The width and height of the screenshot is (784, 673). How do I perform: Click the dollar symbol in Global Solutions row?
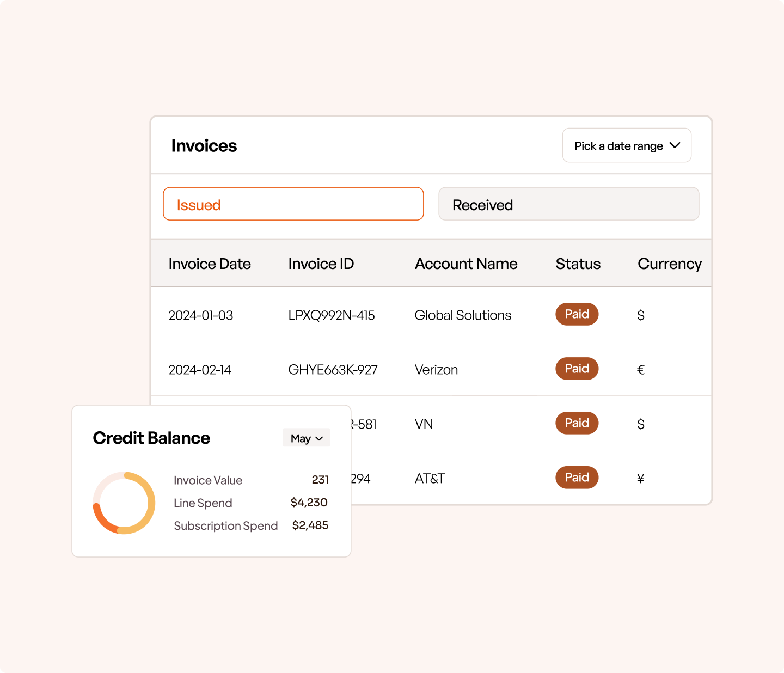click(x=641, y=316)
